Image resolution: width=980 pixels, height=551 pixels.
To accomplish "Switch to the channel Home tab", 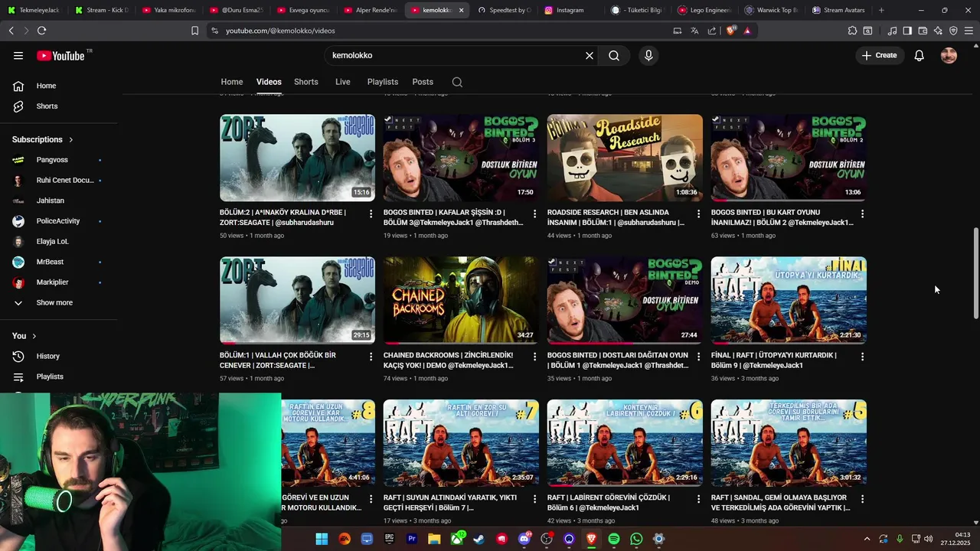I will click(x=232, y=82).
